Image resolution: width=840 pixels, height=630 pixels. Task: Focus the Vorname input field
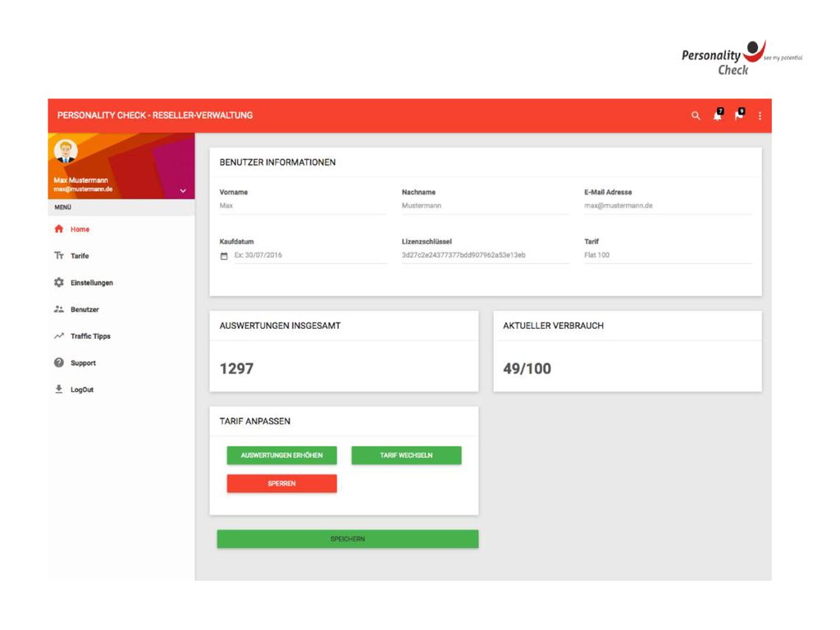pyautogui.click(x=304, y=206)
